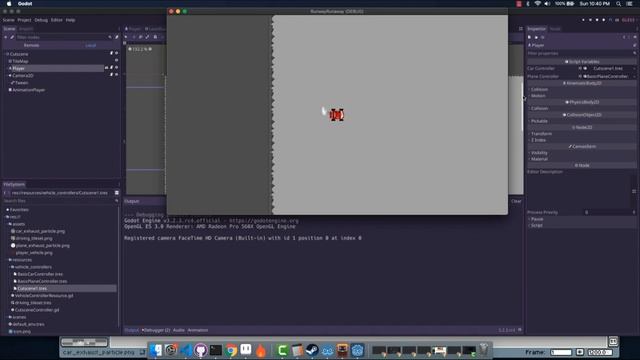Expand the Pause property group

536,219
